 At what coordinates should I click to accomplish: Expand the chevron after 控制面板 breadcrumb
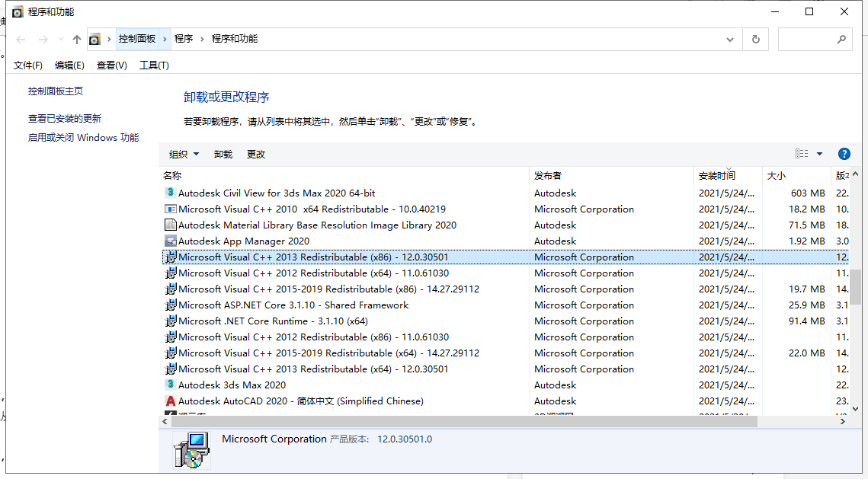point(165,39)
